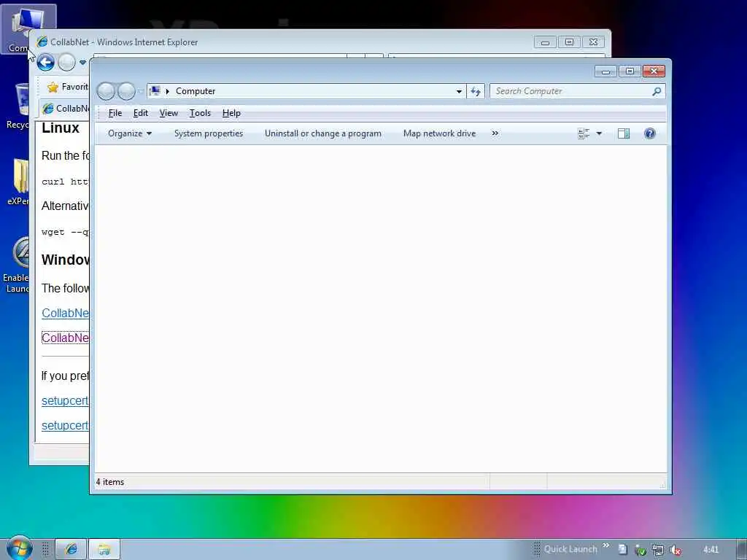Viewport: 747px width, 560px height.
Task: Close the Computer window
Action: (x=654, y=71)
